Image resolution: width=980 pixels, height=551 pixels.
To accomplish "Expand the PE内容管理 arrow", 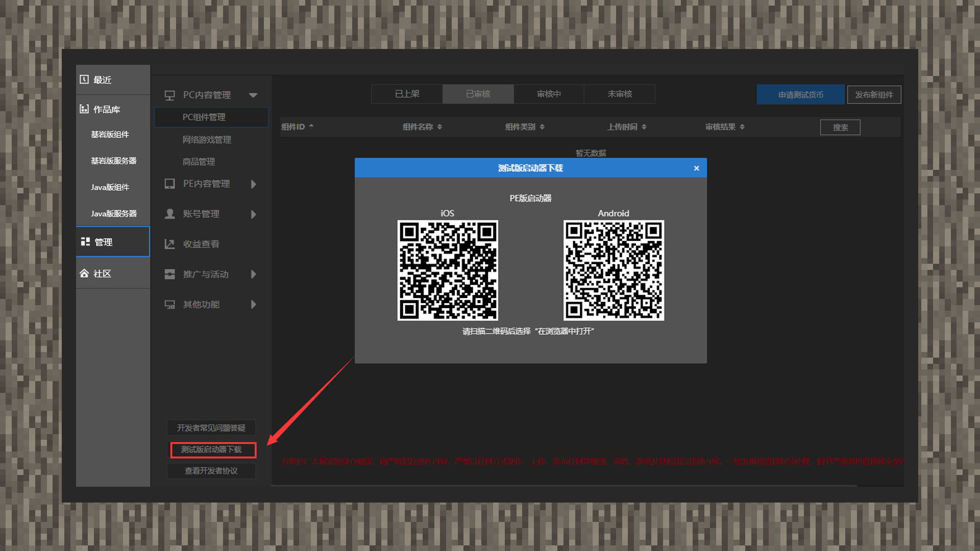I will 254,184.
